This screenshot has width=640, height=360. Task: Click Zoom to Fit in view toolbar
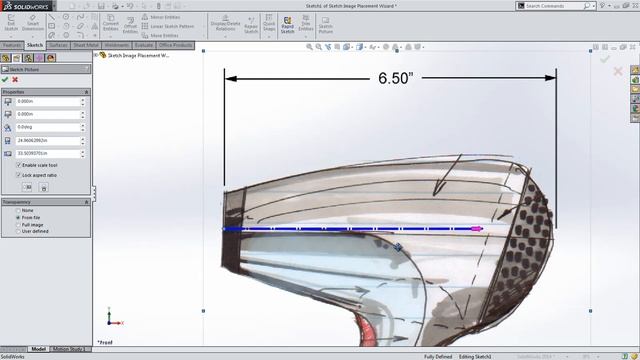(x=309, y=47)
